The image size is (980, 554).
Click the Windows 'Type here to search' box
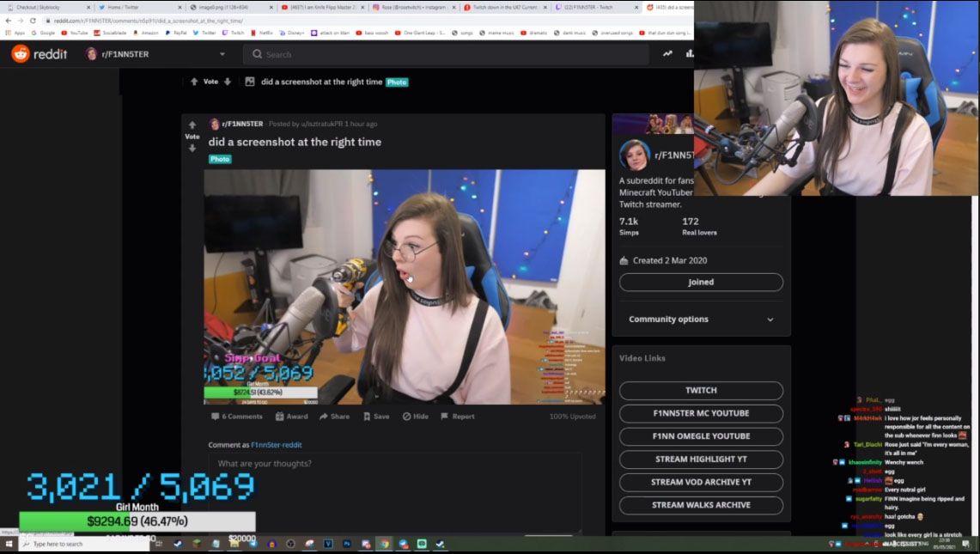(84, 544)
